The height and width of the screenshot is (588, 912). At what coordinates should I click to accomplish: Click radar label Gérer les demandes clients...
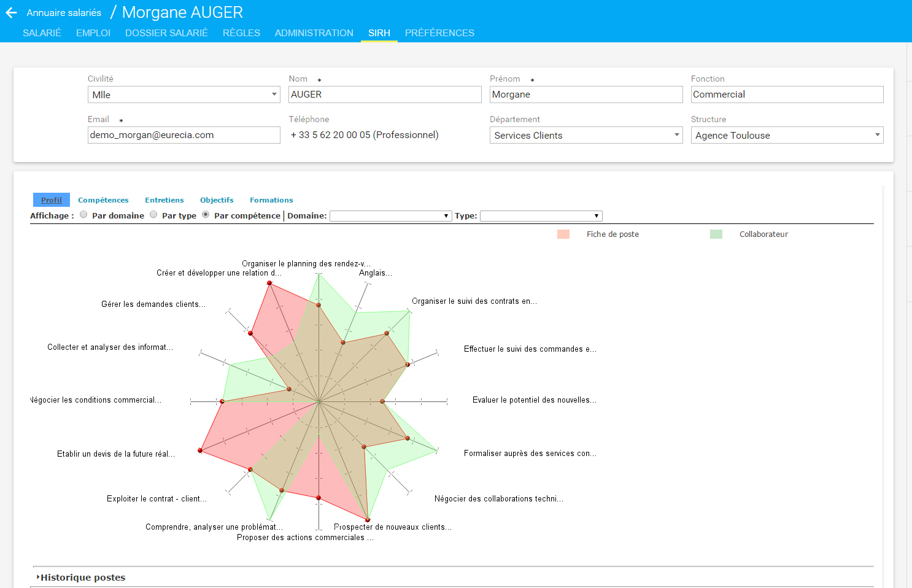tap(153, 304)
